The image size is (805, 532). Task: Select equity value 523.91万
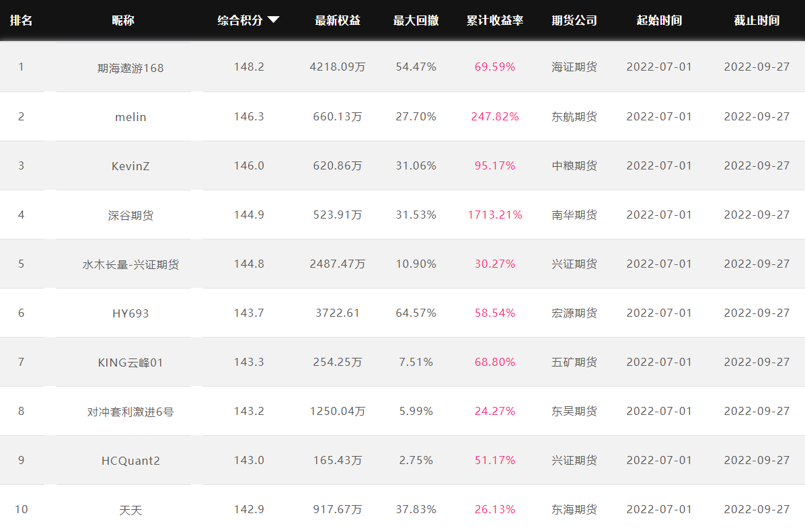point(338,215)
